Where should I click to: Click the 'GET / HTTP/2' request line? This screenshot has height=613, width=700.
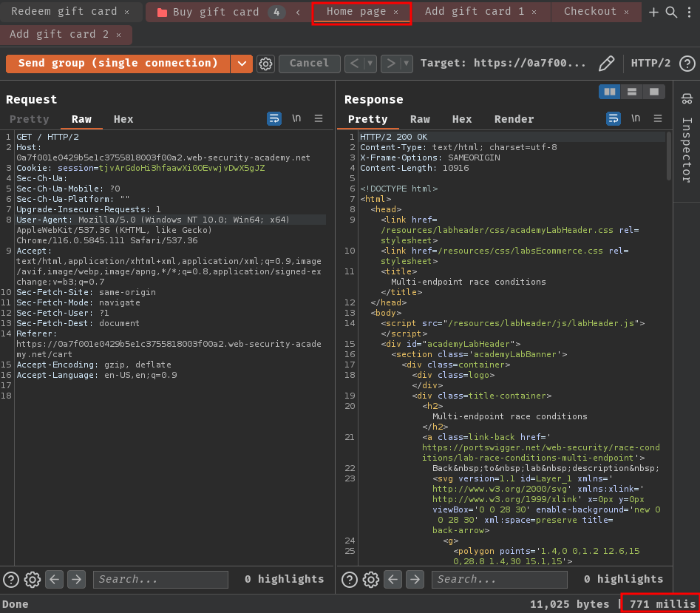pos(47,137)
